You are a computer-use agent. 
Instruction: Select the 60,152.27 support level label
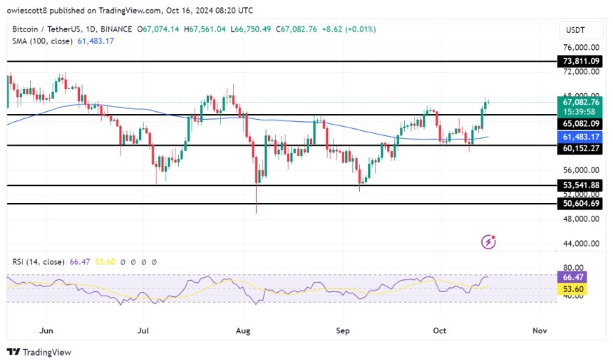582,148
